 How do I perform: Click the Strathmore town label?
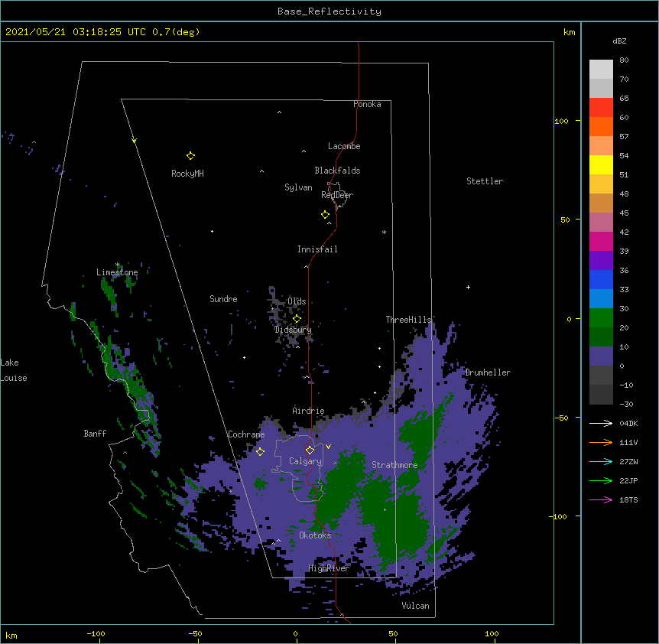394,465
